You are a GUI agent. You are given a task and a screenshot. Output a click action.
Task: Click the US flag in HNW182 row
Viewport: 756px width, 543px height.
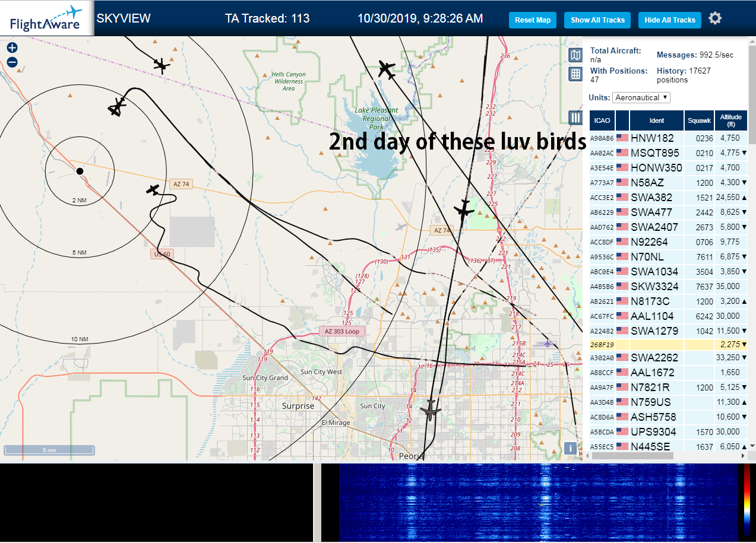click(x=622, y=138)
